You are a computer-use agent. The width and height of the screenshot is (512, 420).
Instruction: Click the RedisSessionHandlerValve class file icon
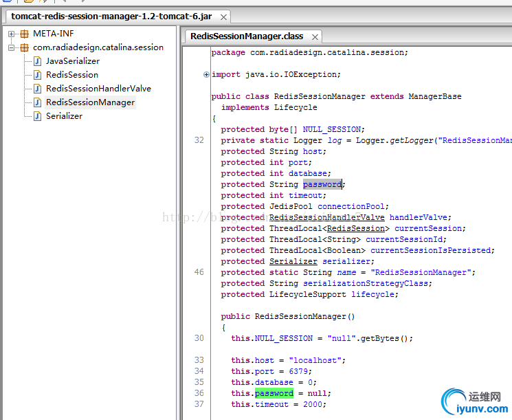coord(38,89)
